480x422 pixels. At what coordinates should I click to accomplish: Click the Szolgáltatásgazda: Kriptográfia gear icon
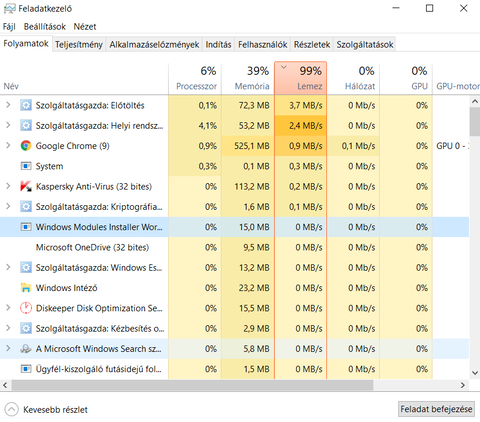26,207
